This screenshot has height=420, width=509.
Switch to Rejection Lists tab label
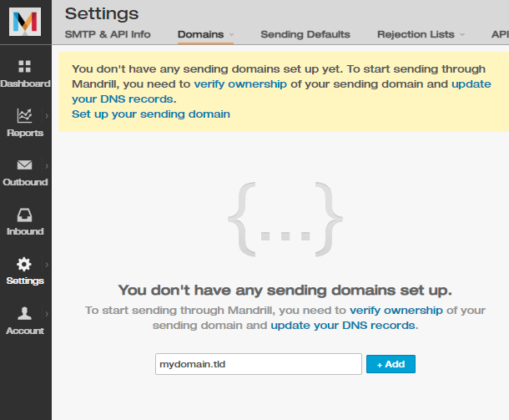click(x=416, y=34)
